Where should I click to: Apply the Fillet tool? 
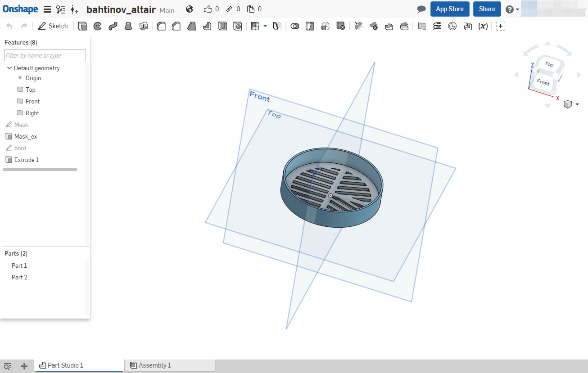pyautogui.click(x=161, y=26)
